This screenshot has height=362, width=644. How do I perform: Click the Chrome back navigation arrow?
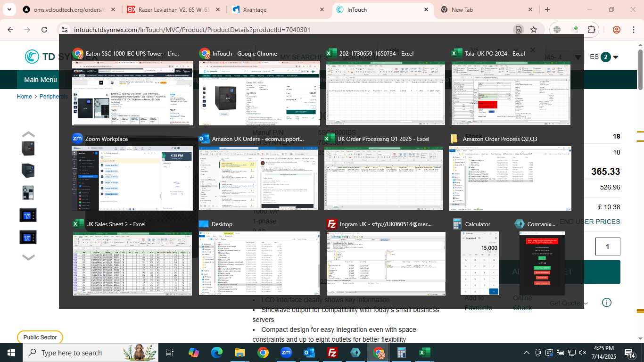click(x=10, y=30)
